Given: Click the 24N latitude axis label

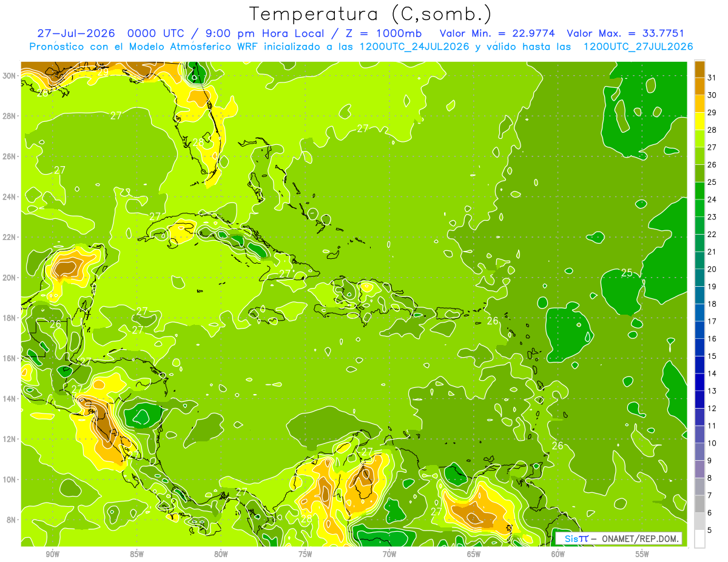Looking at the screenshot, I should (x=10, y=196).
